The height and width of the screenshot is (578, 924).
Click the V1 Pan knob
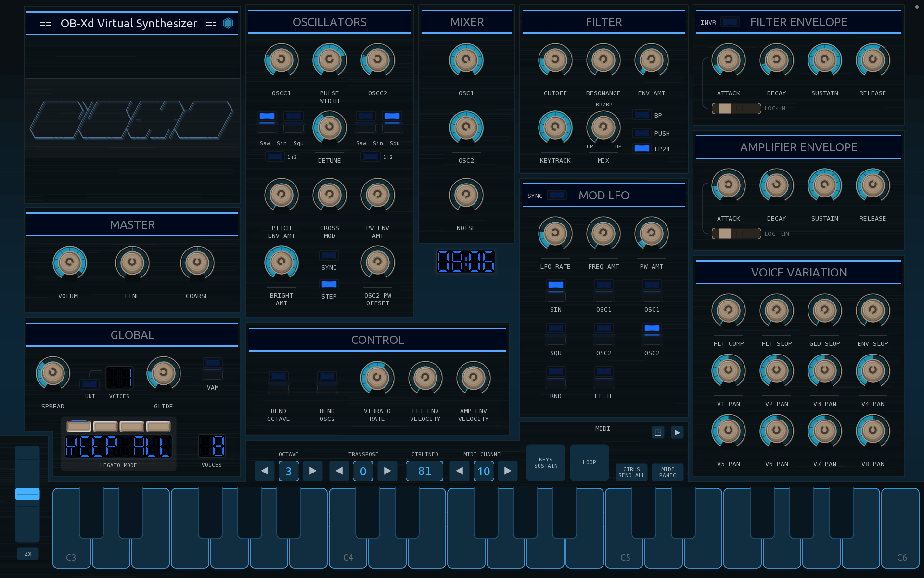(x=729, y=371)
